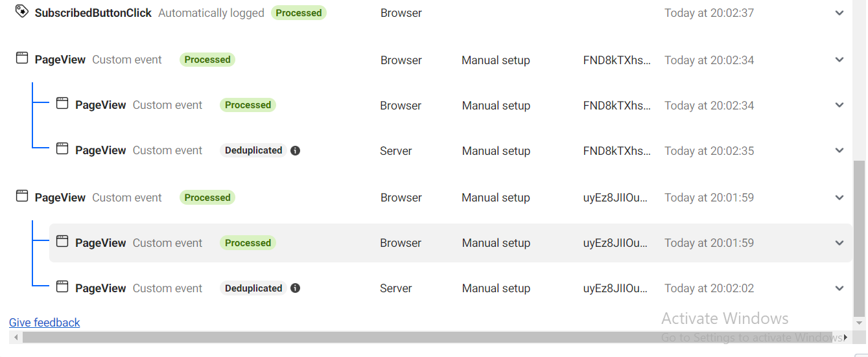Click the vertical scrollbar down arrow

(859, 323)
